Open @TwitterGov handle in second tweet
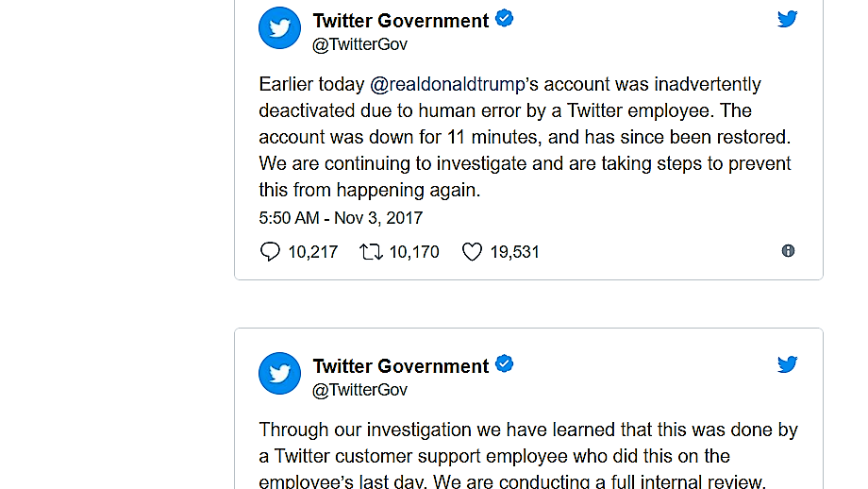This screenshot has width=868, height=489. click(359, 390)
